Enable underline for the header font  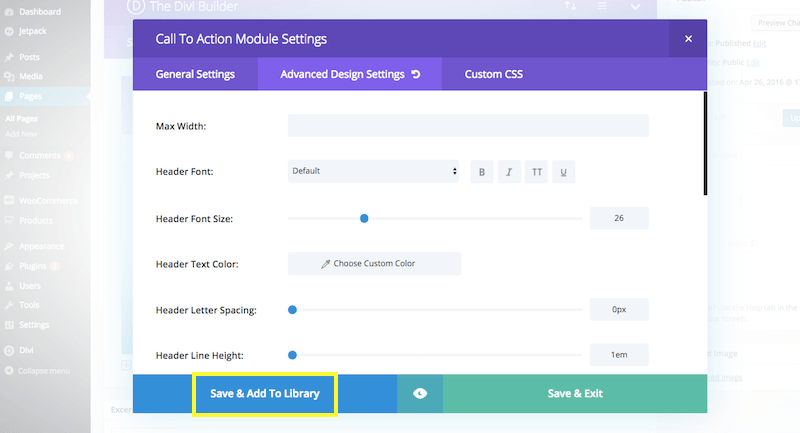tap(564, 172)
